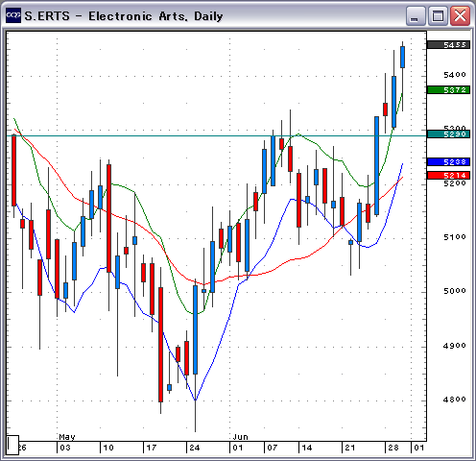Click the 5000 price scale label
Image resolution: width=476 pixels, height=461 pixels.
coord(454,291)
